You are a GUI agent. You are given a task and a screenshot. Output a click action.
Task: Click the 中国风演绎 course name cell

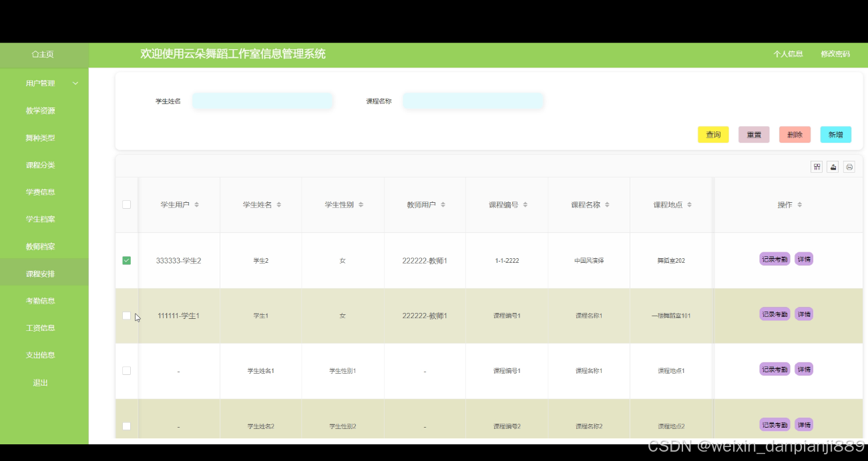tap(589, 261)
